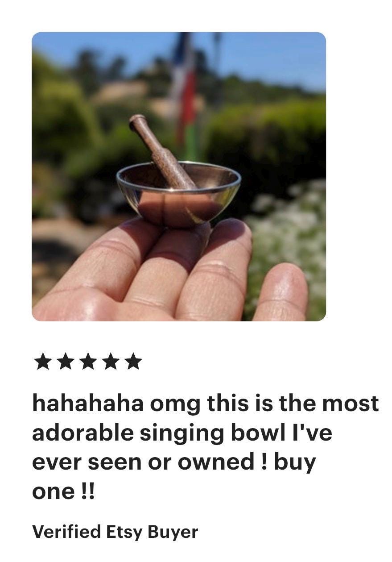Click the thumb in the review photo
Viewport: 392px width, 562px height.
coord(280,292)
